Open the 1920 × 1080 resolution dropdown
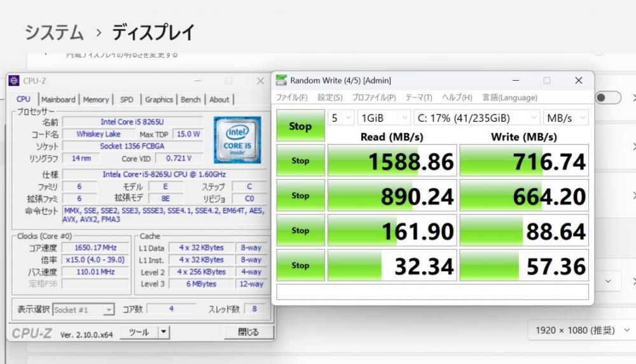 click(582, 330)
